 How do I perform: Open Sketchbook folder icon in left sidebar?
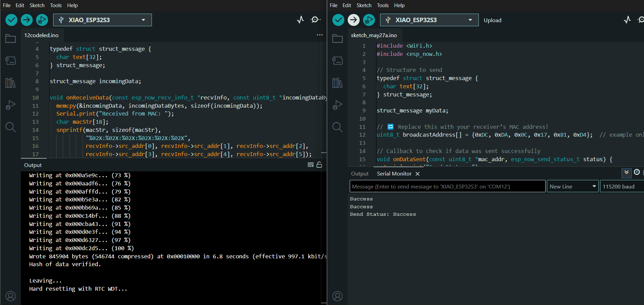tap(11, 39)
